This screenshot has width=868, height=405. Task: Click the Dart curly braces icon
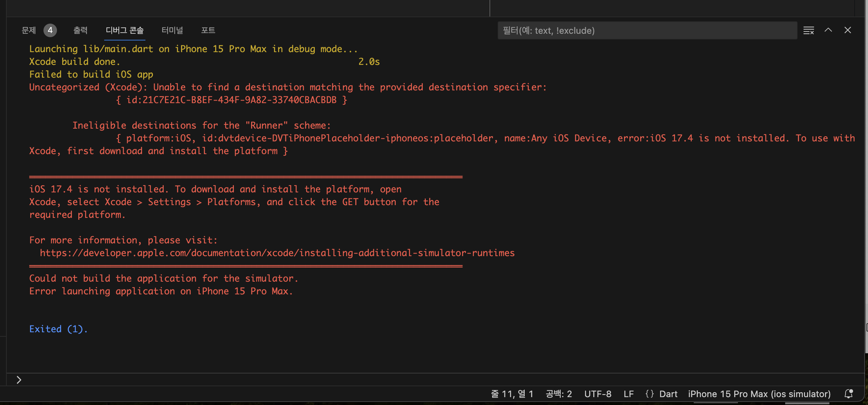pyautogui.click(x=650, y=394)
